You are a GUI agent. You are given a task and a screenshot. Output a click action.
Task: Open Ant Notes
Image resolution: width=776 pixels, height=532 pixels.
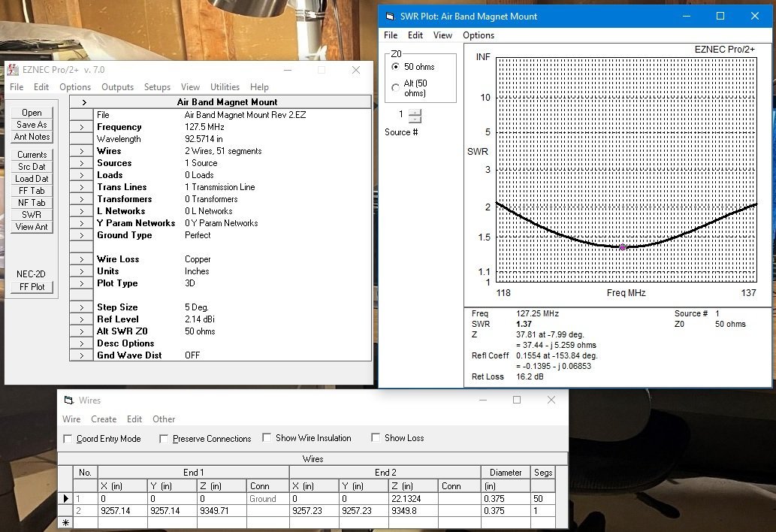pyautogui.click(x=32, y=137)
